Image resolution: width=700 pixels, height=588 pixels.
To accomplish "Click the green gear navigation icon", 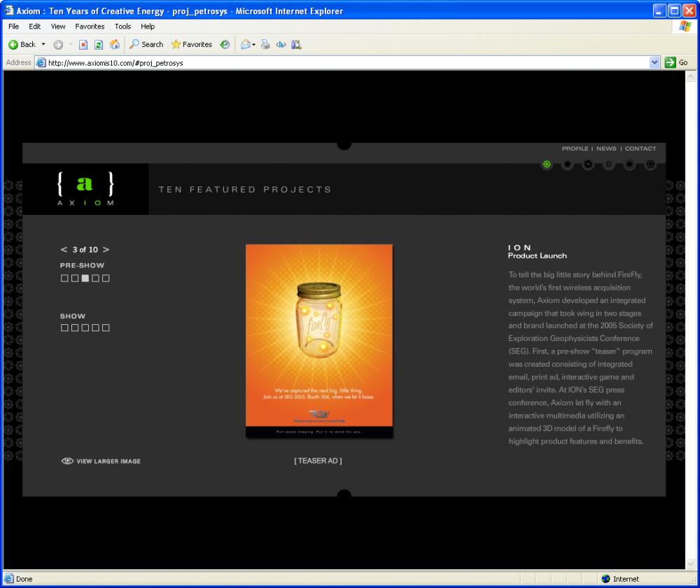I will [x=547, y=164].
